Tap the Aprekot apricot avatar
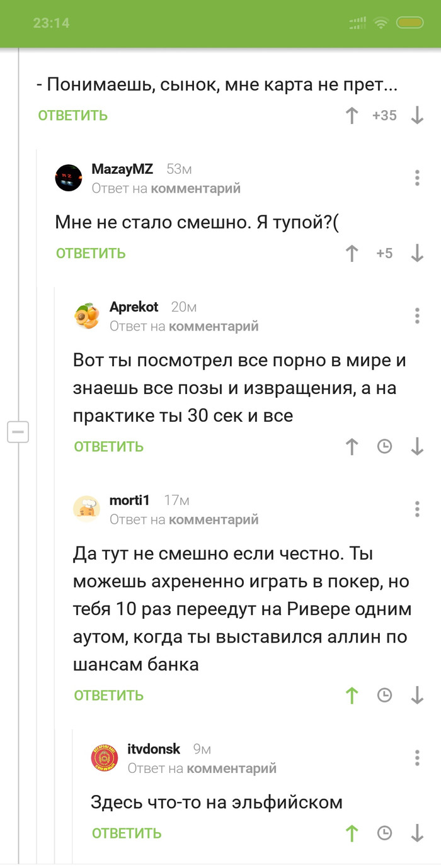Screen dimensions: 441x868 87,315
